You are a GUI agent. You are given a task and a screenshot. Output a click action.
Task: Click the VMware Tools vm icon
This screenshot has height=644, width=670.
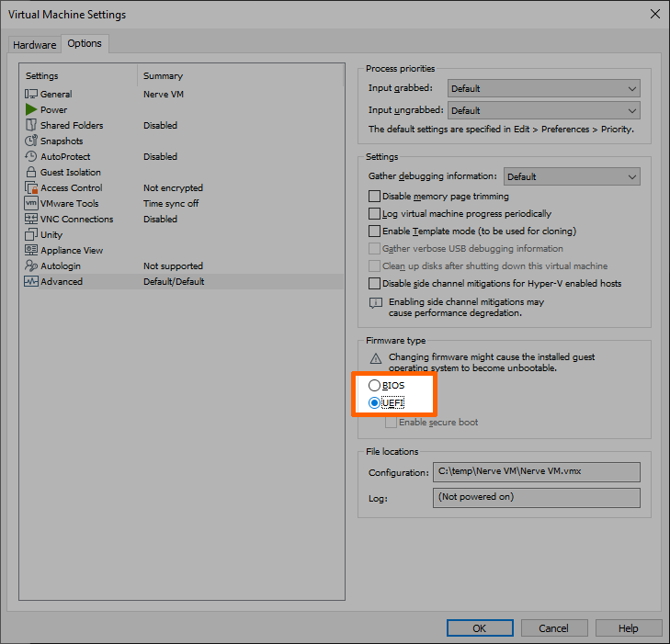31,204
